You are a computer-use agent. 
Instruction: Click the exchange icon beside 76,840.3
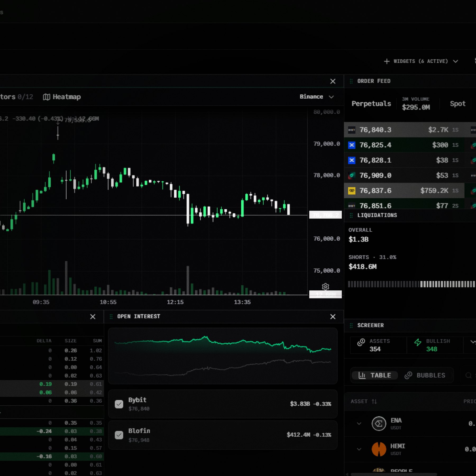coord(352,130)
